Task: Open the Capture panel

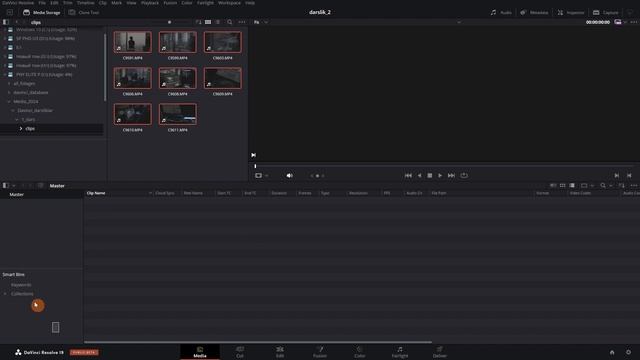Action: [606, 13]
